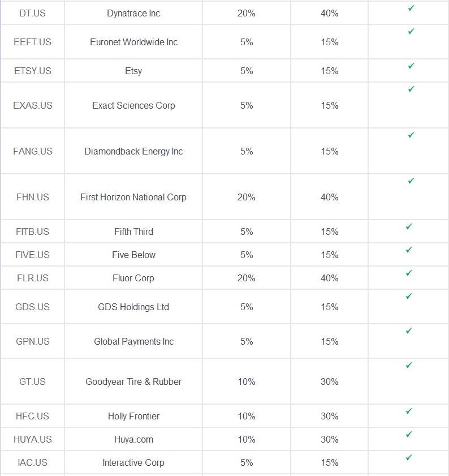Viewport: 449px width, 476px height.
Task: Click checkmark in GDS Holdings Ltd row
Action: coord(409,296)
